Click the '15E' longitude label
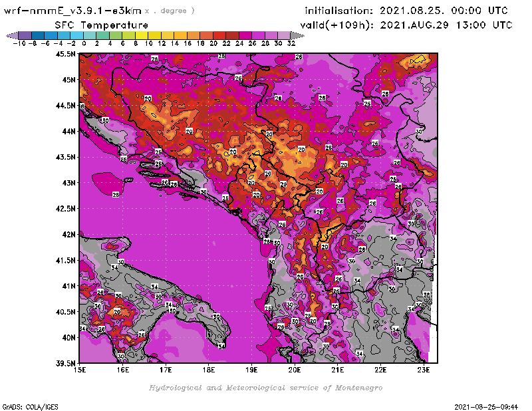532x411 pixels. pyautogui.click(x=80, y=370)
